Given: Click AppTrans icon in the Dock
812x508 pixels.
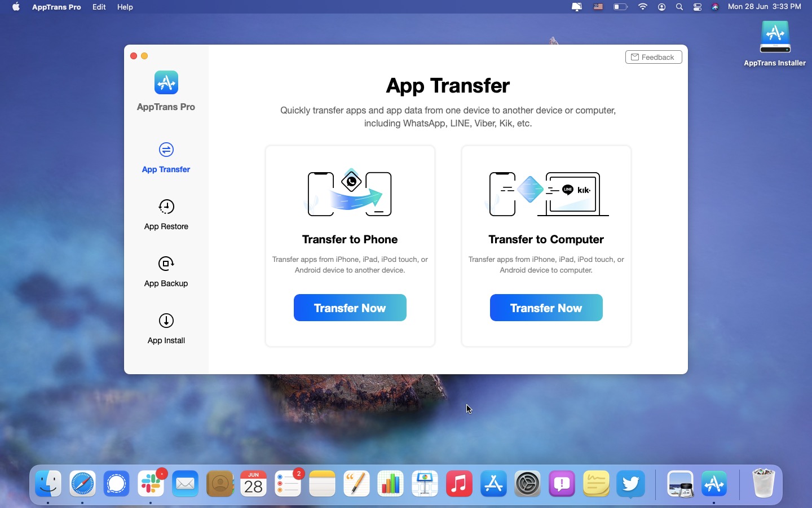Looking at the screenshot, I should tap(715, 484).
